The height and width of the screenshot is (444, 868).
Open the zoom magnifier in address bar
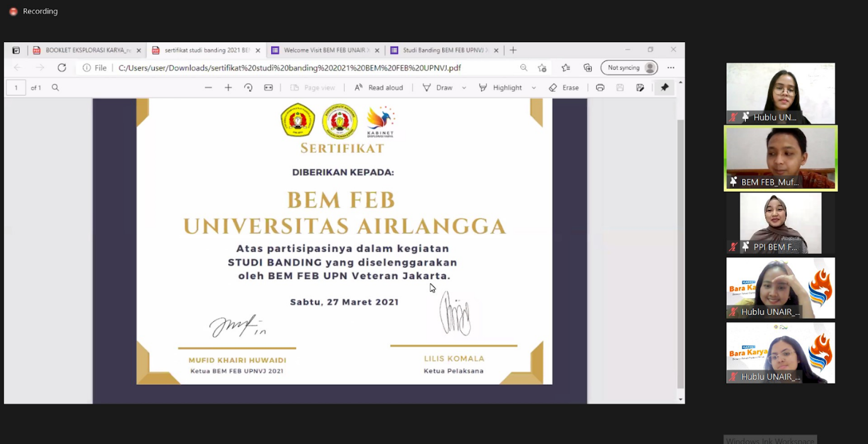pos(523,68)
